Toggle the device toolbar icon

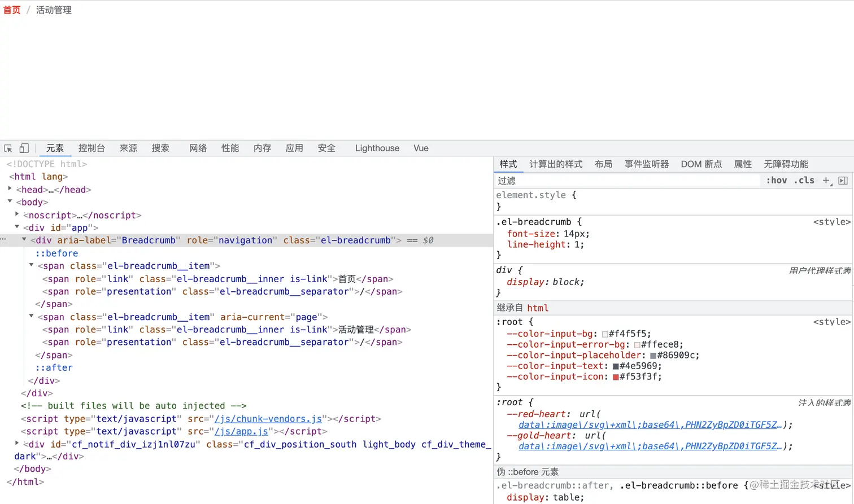[24, 148]
